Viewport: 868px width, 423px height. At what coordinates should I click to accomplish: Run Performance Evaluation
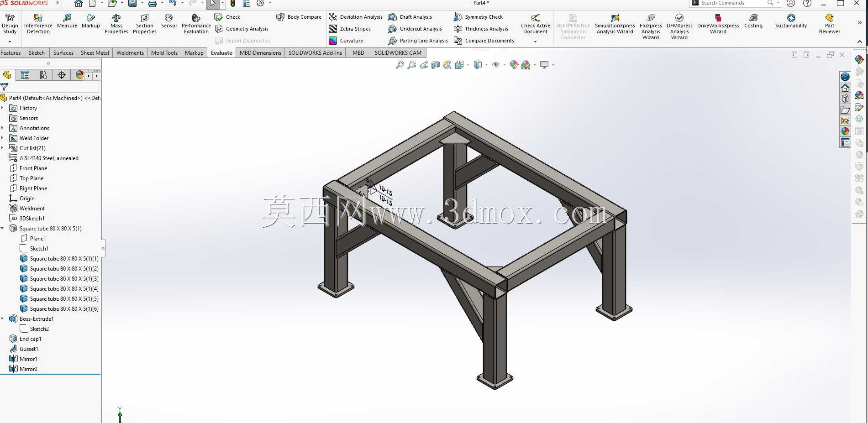196,24
